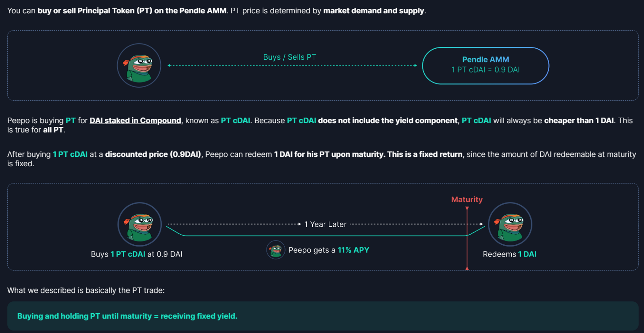Click the Pendle AMM rounded box
This screenshot has width=644, height=333.
(x=485, y=66)
